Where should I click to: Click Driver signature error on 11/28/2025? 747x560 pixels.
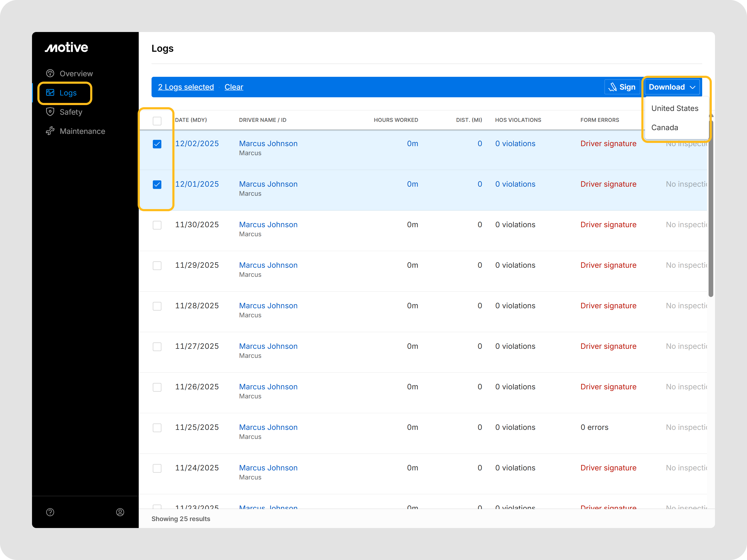click(608, 306)
